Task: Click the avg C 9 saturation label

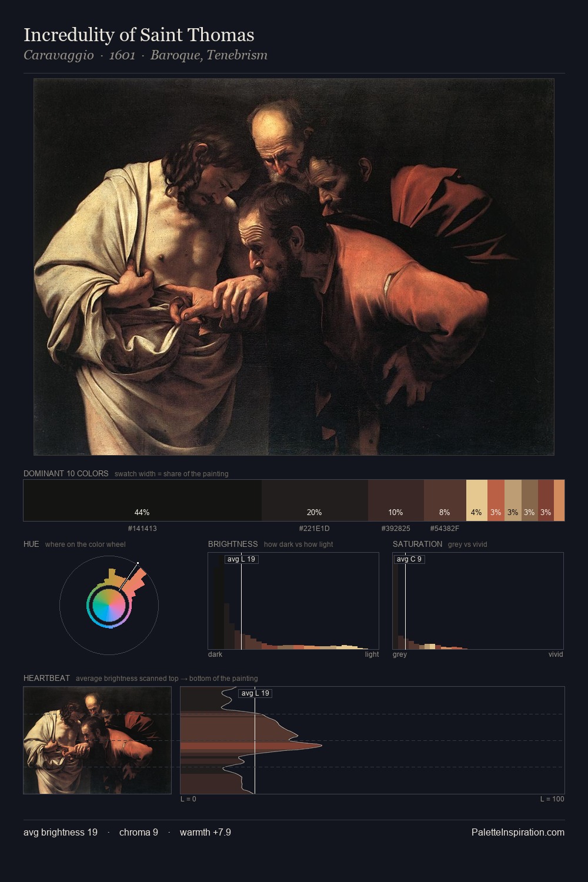Action: click(x=409, y=559)
